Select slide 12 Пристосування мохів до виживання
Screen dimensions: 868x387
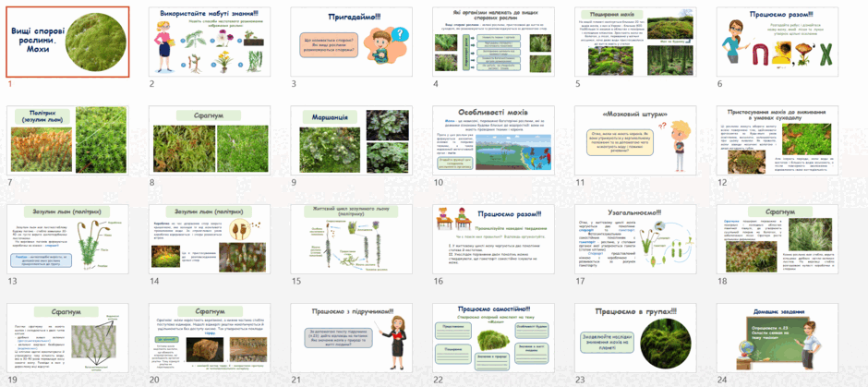[778, 140]
